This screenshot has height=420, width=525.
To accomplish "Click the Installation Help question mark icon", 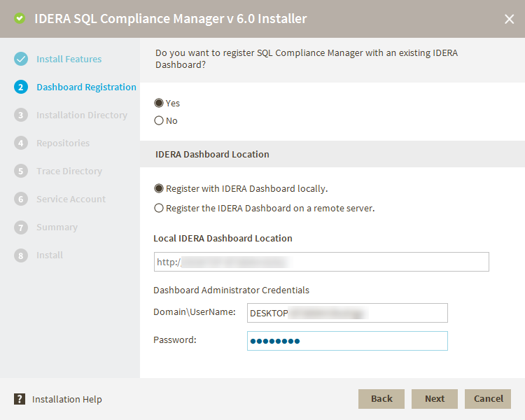I will click(20, 399).
